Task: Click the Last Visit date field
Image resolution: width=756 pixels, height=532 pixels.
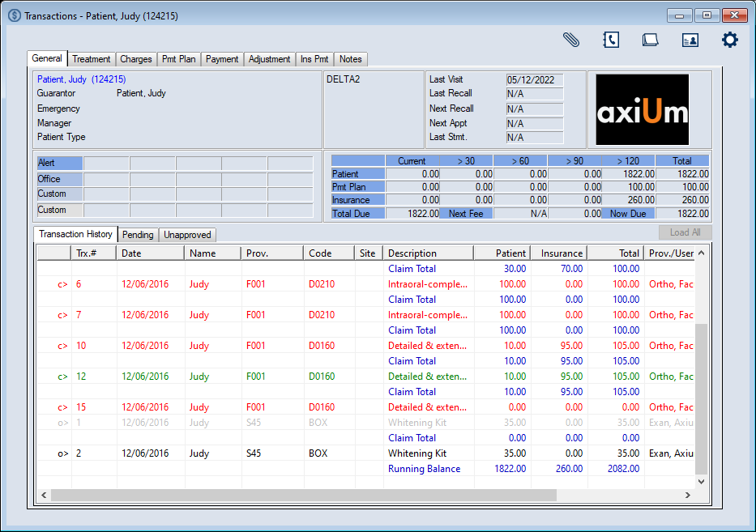Action: coord(534,80)
